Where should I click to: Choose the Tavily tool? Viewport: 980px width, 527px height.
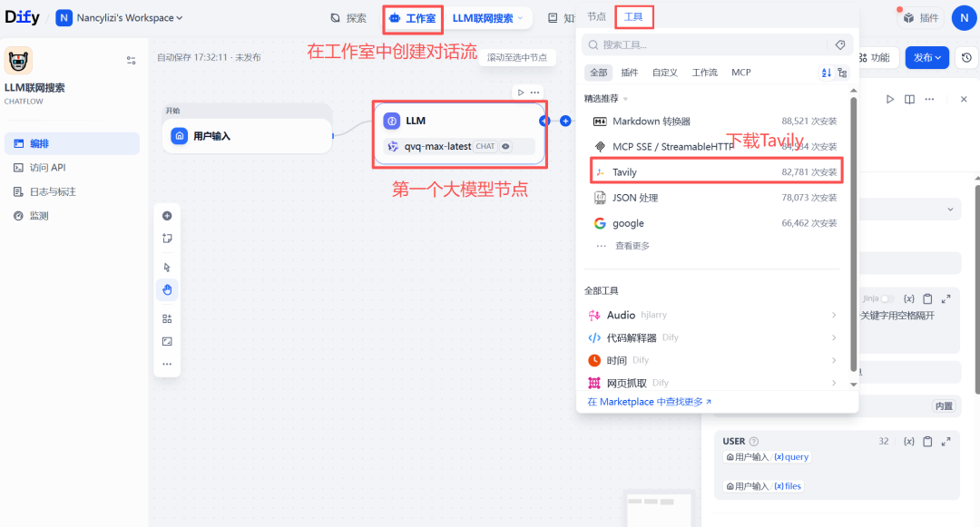(716, 171)
